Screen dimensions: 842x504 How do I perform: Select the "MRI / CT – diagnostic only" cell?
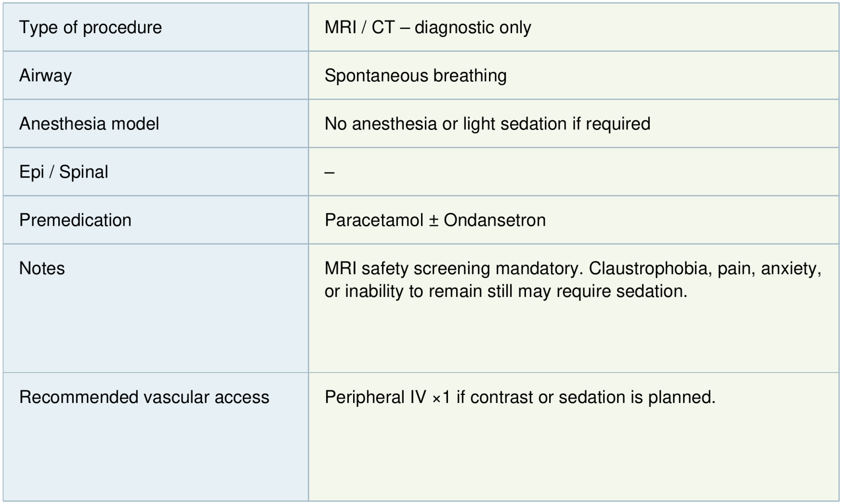click(x=428, y=27)
